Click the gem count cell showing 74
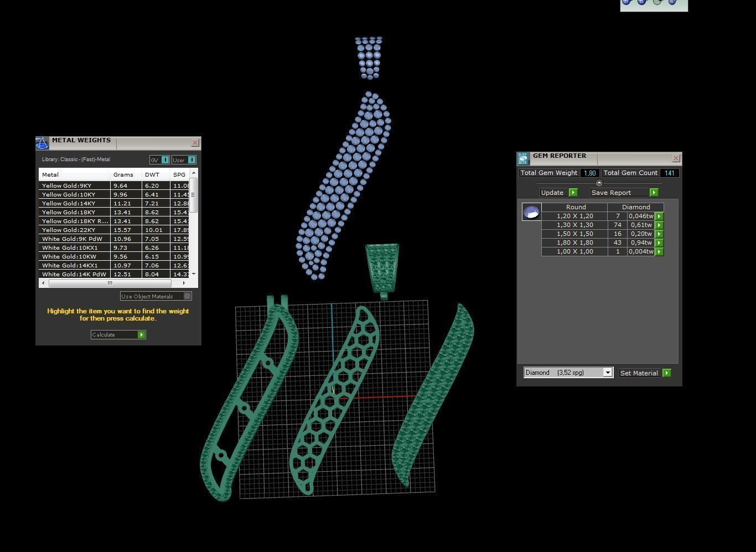 [618, 225]
